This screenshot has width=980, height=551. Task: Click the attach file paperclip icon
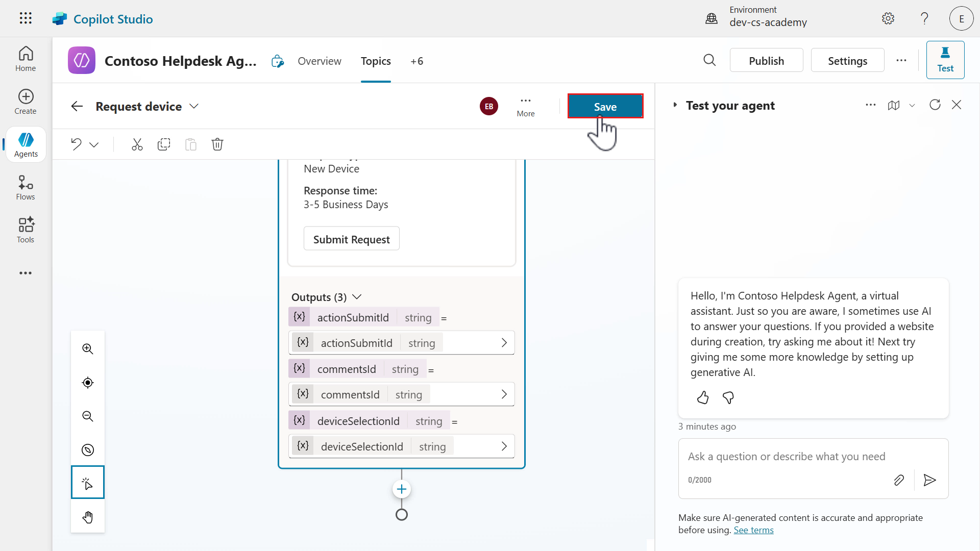click(899, 480)
